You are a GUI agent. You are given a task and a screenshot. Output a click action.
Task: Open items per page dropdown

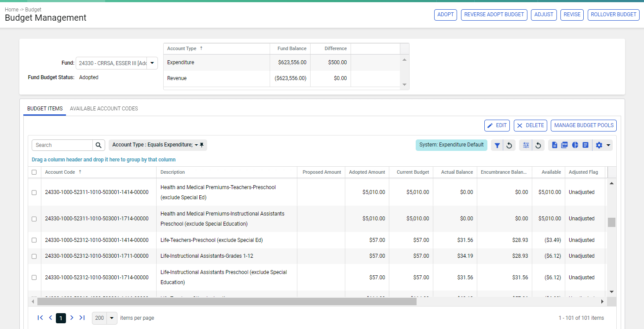pyautogui.click(x=112, y=318)
